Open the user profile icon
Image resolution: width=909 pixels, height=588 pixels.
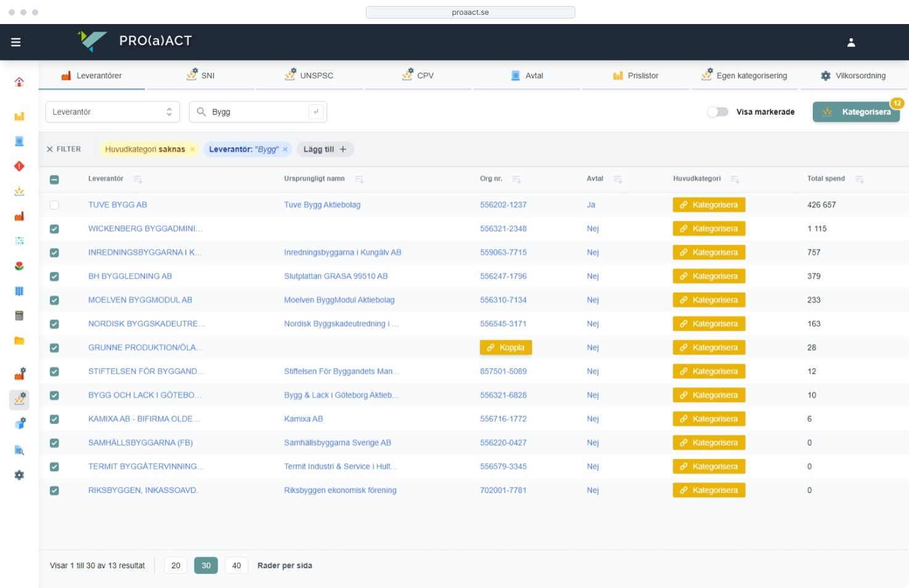click(x=851, y=42)
